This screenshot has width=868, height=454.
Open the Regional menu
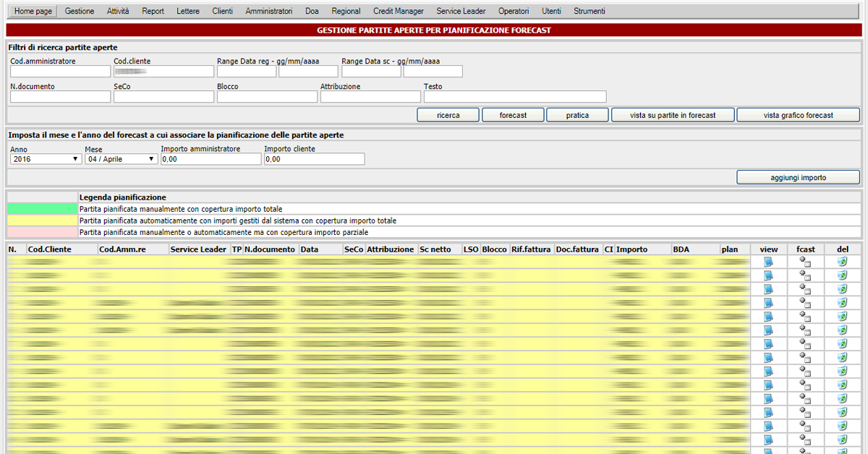pyautogui.click(x=346, y=12)
